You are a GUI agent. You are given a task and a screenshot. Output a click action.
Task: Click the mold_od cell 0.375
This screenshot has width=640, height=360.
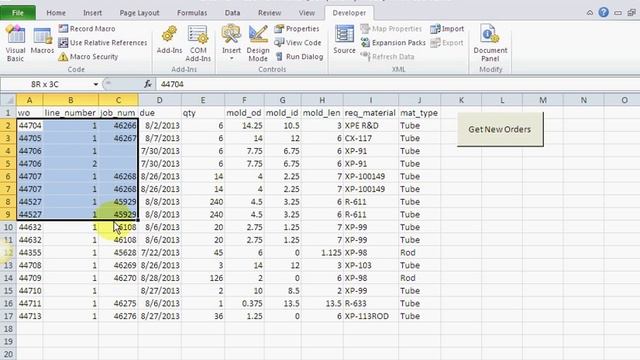(244, 304)
